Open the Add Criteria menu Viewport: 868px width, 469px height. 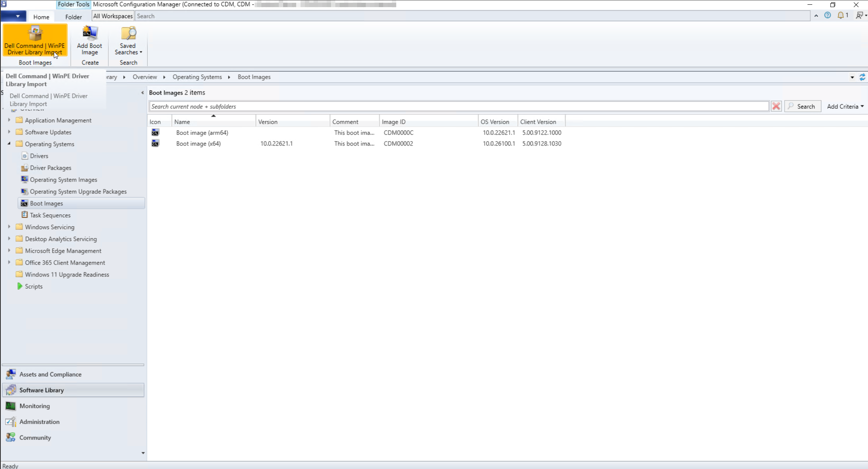[x=845, y=106]
